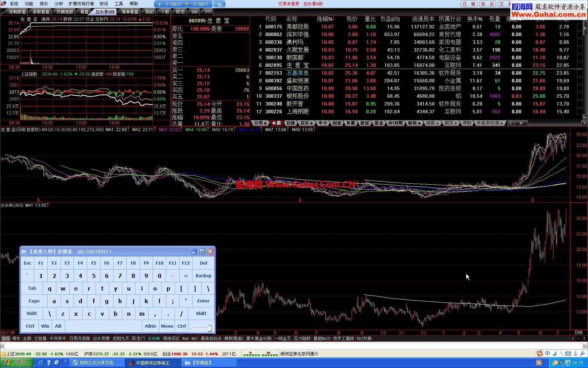Click the 指标 button on indicator bar
The height and width of the screenshot is (368, 588).
point(6,339)
